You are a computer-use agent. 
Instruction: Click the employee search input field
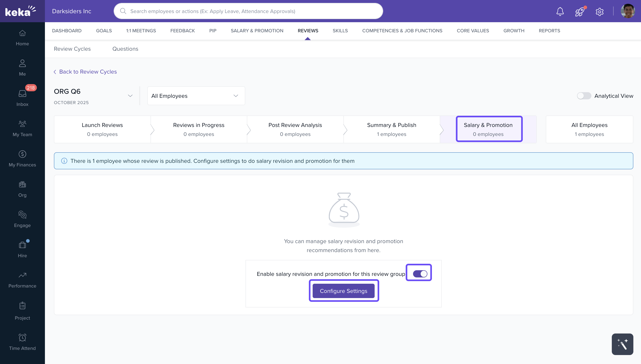(250, 11)
